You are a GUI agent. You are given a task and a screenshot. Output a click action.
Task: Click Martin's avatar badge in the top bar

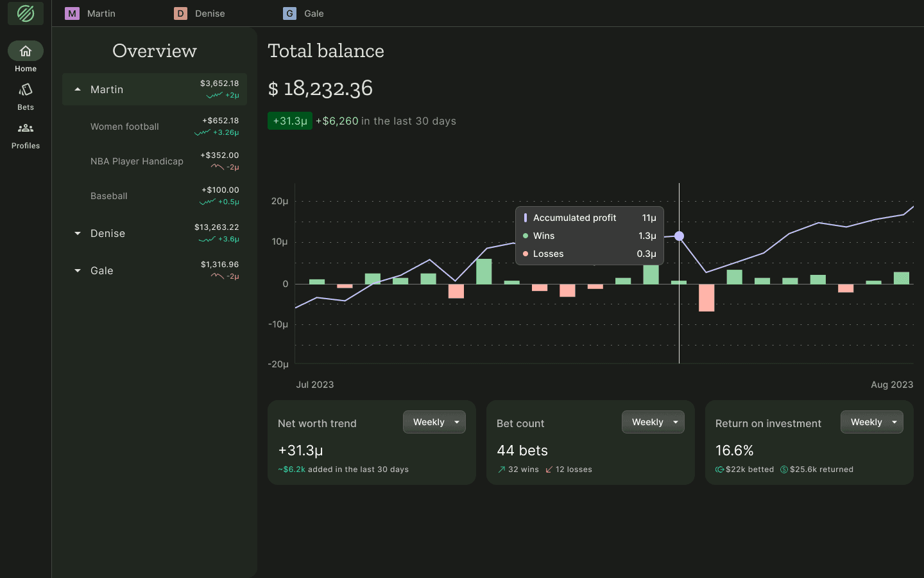72,13
